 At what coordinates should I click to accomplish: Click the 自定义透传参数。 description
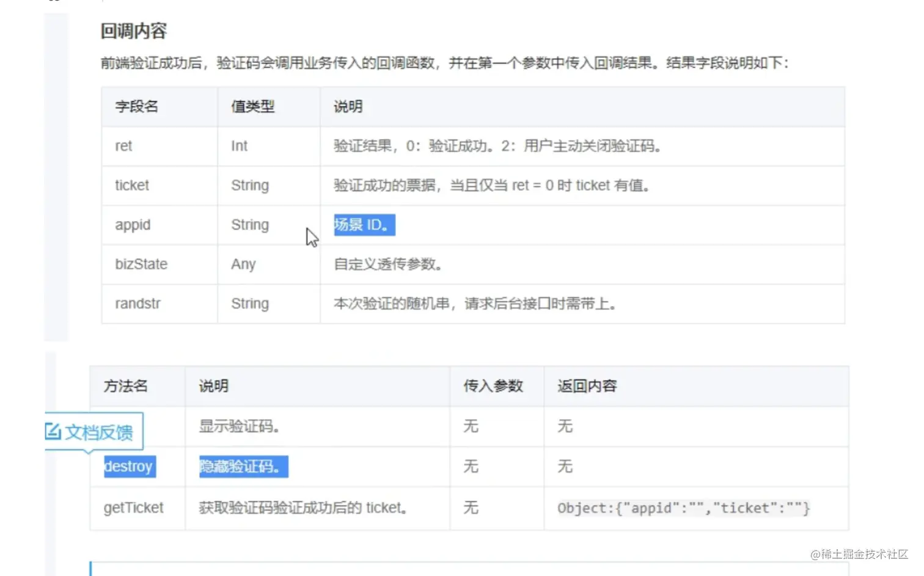(x=388, y=264)
